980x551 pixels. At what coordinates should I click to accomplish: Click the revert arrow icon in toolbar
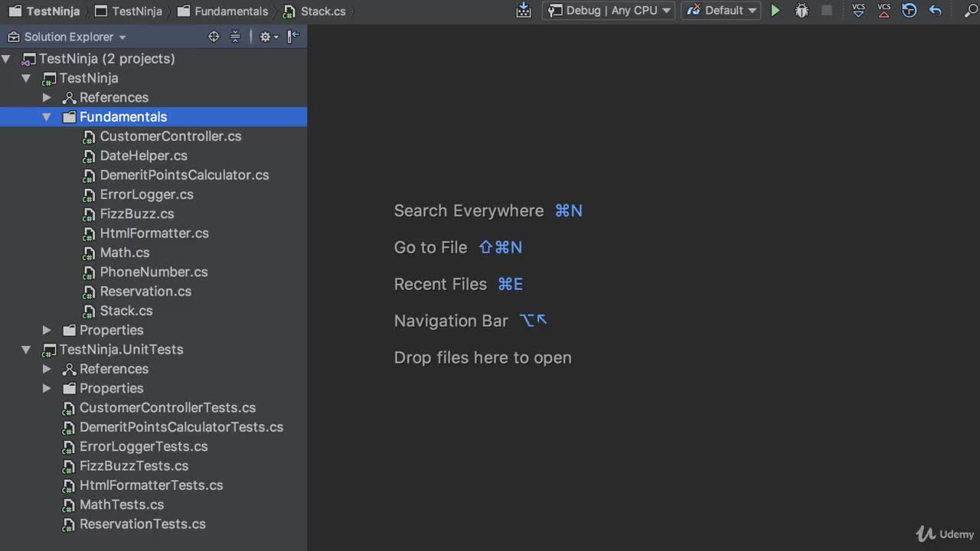coord(935,11)
